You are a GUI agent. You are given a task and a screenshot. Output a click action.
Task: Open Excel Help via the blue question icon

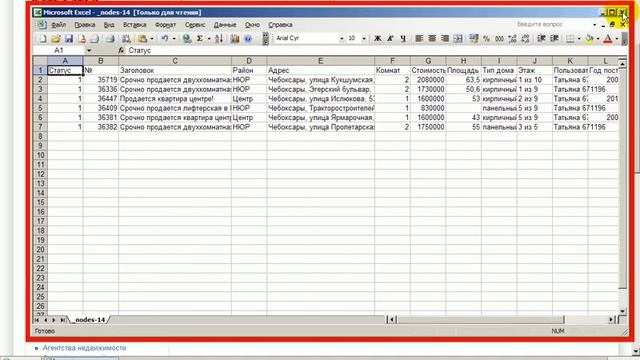[x=248, y=39]
